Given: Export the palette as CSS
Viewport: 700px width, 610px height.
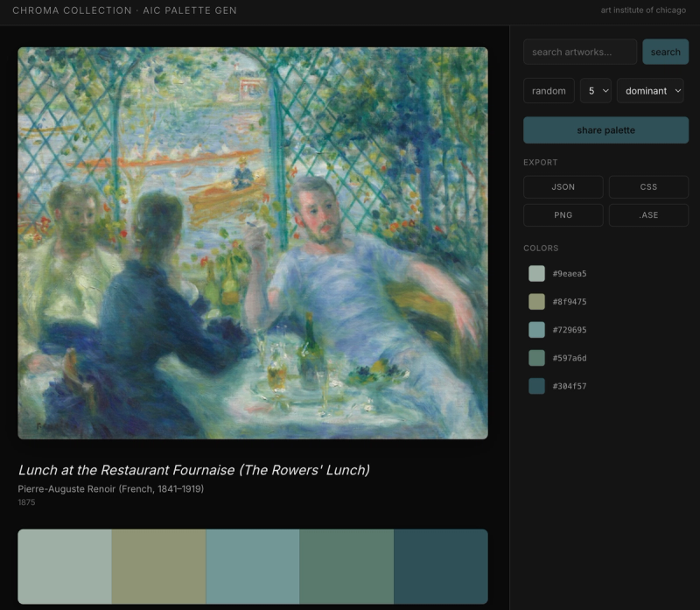Looking at the screenshot, I should 648,186.
